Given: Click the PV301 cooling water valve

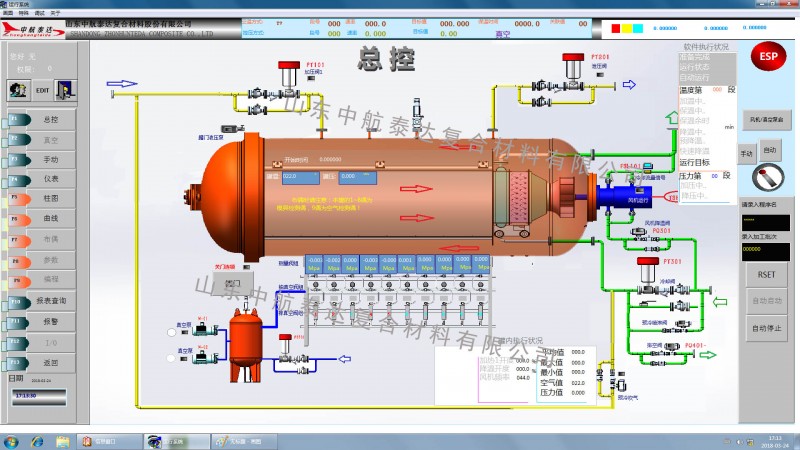Looking at the screenshot, I should coord(648,277).
